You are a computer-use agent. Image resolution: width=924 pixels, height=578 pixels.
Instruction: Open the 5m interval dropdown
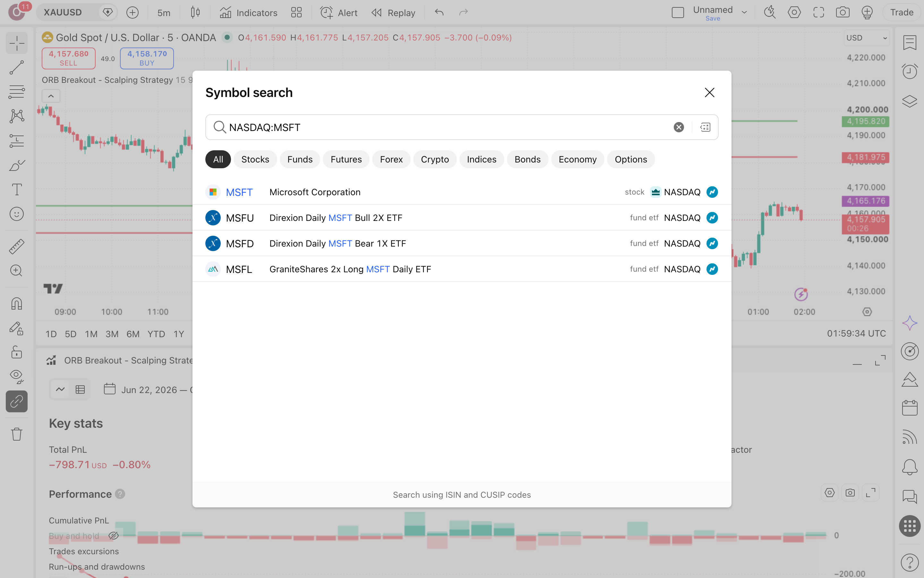(x=164, y=13)
